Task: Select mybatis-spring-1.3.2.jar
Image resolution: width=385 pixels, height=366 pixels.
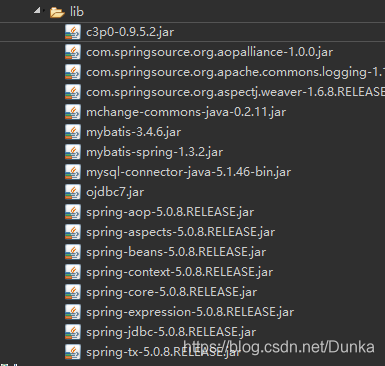Action: 155,152
